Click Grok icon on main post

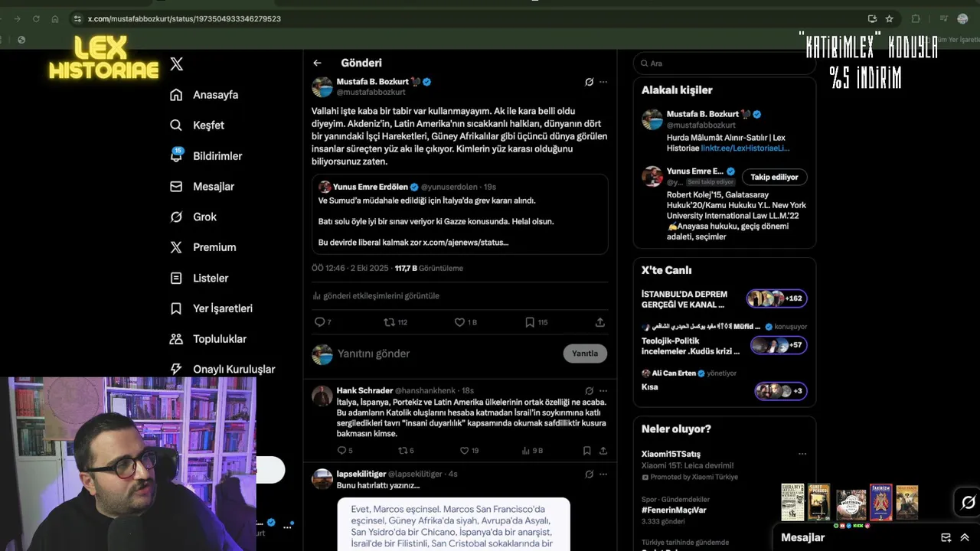click(589, 82)
